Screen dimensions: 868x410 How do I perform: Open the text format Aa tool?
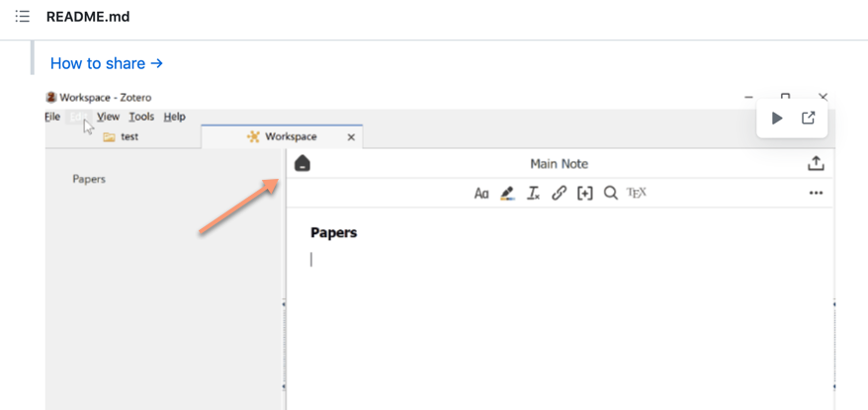(481, 193)
